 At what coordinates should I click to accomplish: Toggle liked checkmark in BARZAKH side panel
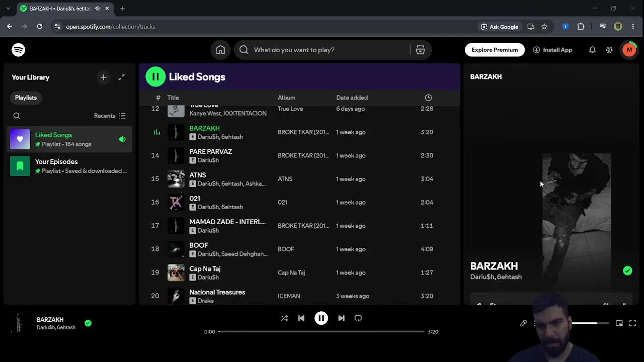(627, 270)
